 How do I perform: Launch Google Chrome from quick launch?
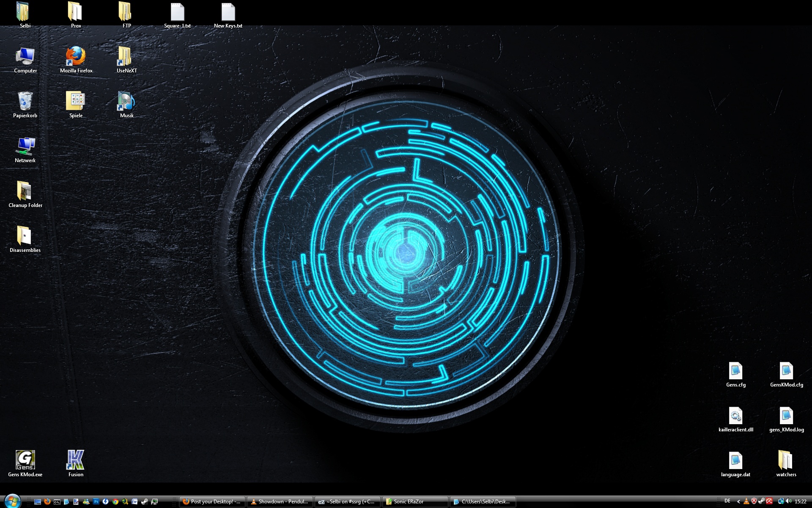coord(115,502)
